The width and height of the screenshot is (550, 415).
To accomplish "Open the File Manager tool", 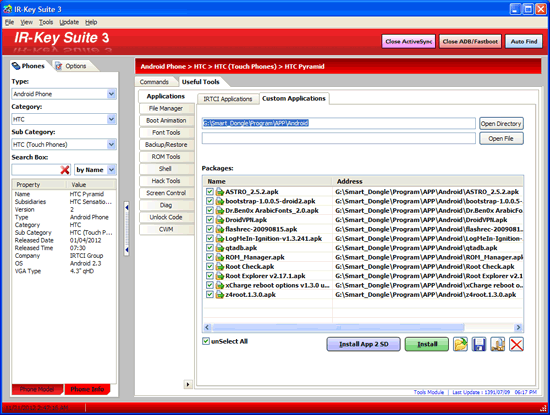I will (x=166, y=108).
